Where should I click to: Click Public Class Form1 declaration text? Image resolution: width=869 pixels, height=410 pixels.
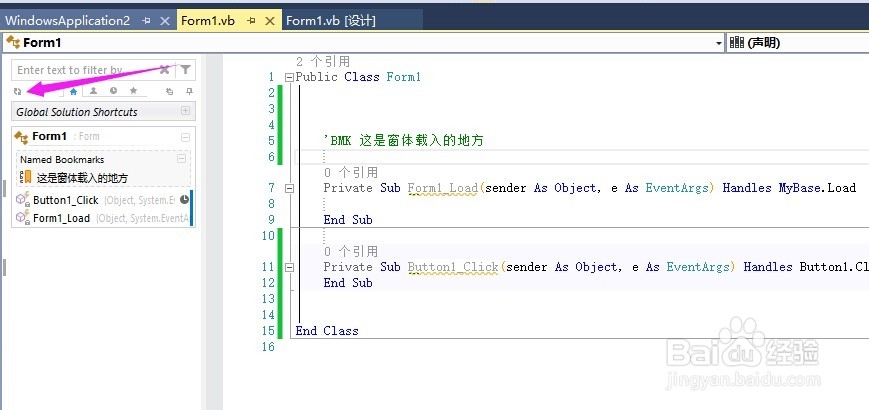pos(358,76)
